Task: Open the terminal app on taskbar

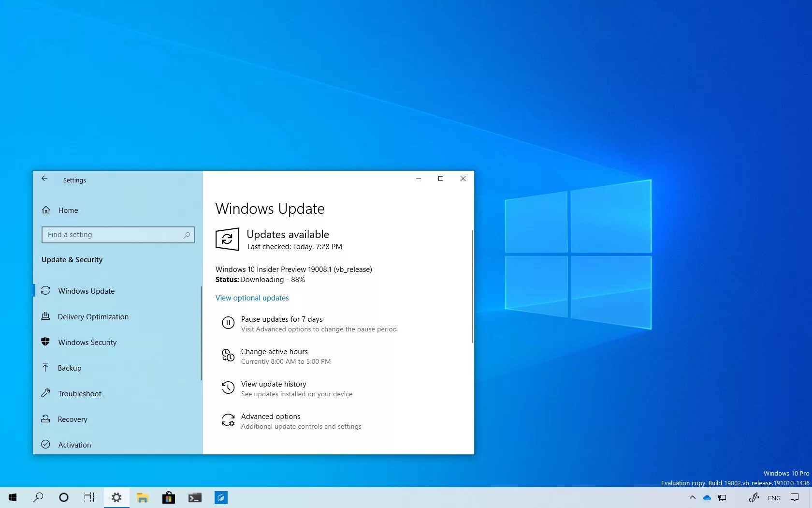Action: [195, 497]
